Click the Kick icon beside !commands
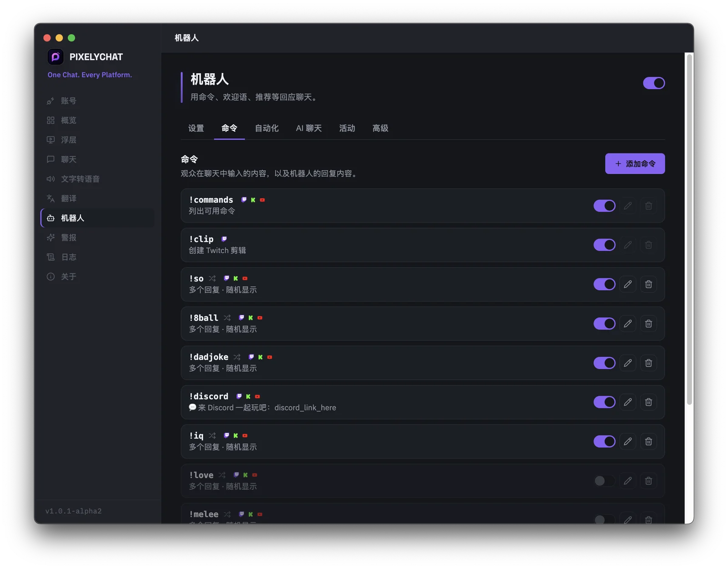This screenshot has width=728, height=569. click(x=253, y=200)
